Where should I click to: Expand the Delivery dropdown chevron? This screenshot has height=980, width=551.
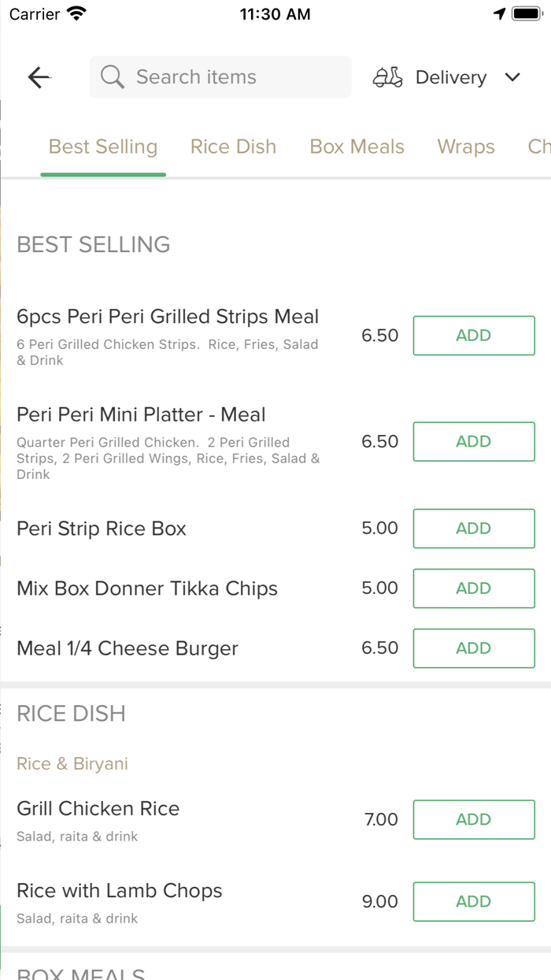coord(512,77)
